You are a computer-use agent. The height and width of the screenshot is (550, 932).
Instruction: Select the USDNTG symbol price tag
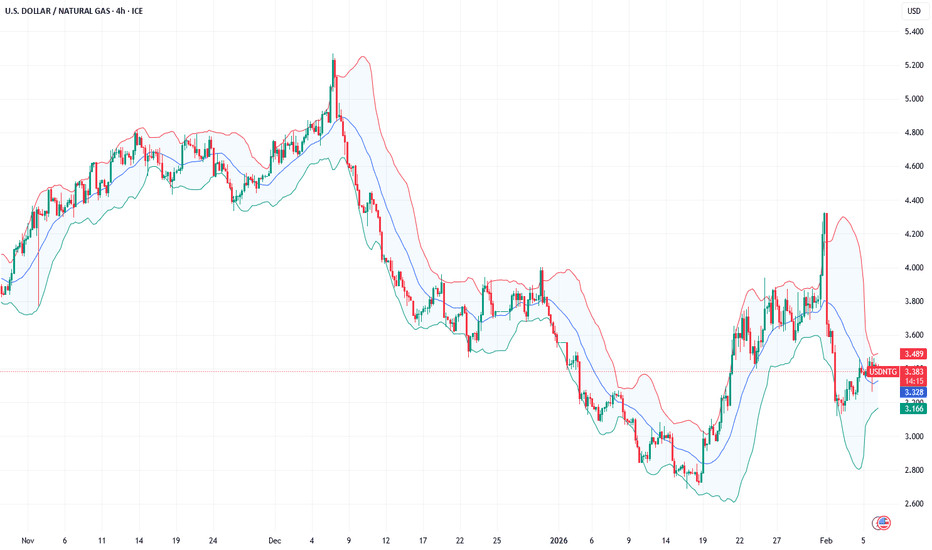point(883,372)
